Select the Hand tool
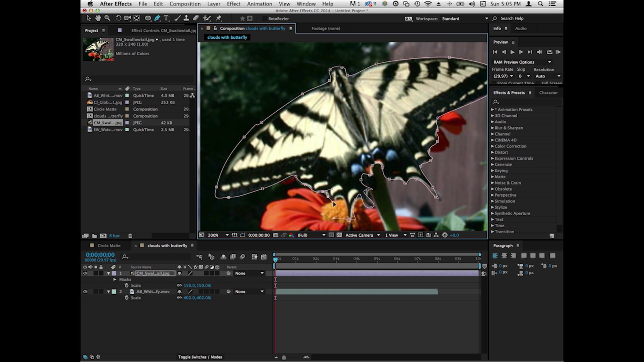Image resolution: width=644 pixels, height=362 pixels. (98, 18)
